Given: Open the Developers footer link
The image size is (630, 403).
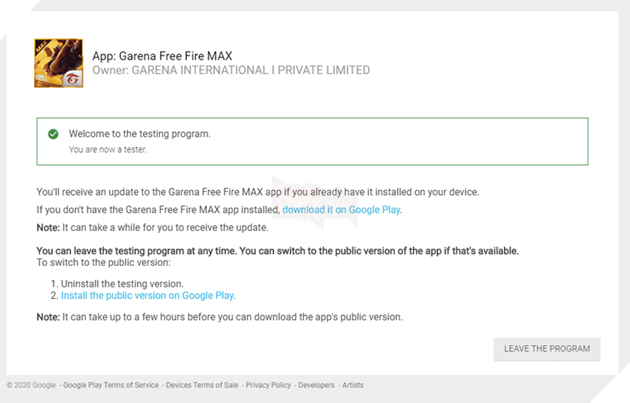Looking at the screenshot, I should coord(316,385).
